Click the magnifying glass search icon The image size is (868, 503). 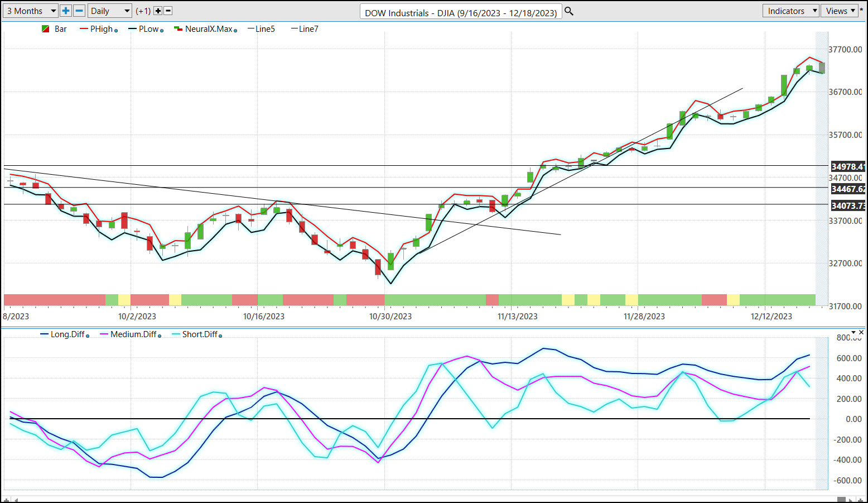[x=569, y=11]
